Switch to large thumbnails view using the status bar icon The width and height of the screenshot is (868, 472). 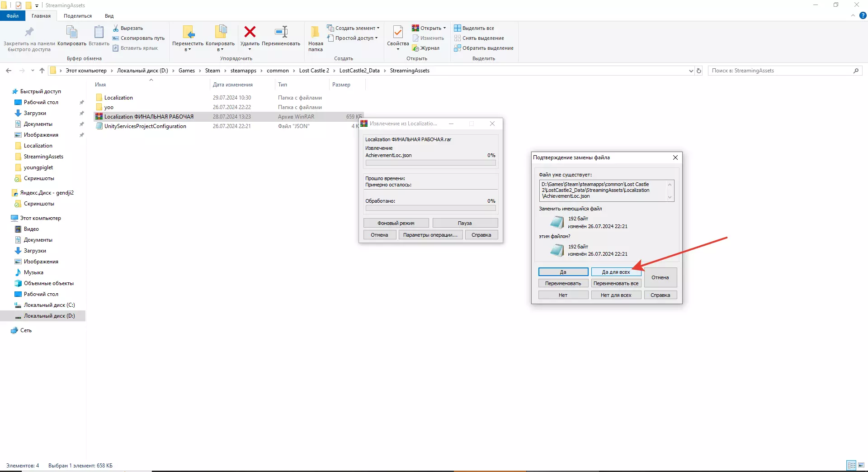pos(861,466)
